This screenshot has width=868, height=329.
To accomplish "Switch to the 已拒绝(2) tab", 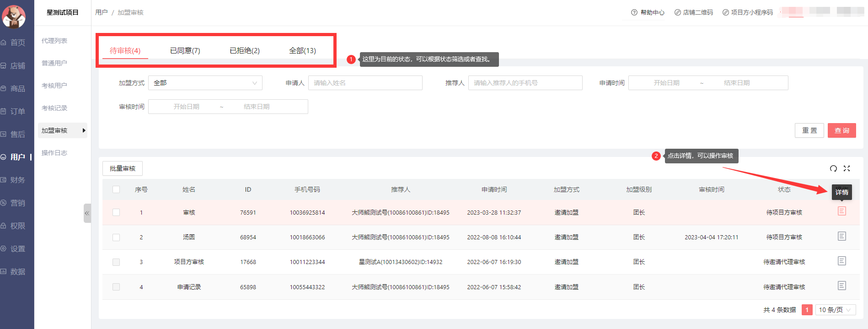I will [244, 51].
